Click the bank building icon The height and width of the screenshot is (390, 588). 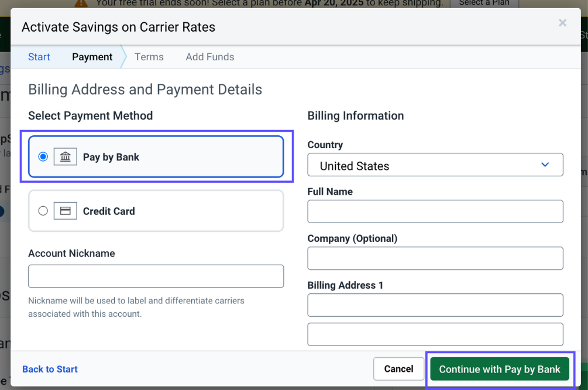66,156
